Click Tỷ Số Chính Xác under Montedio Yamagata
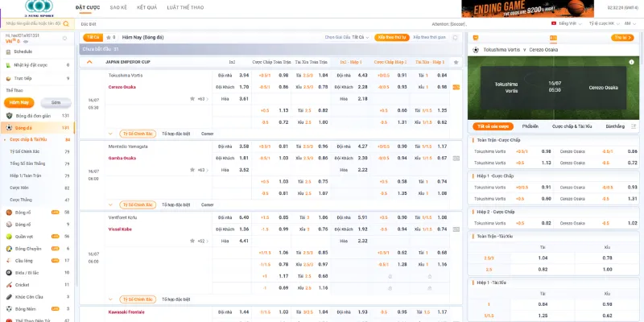 click(136, 204)
